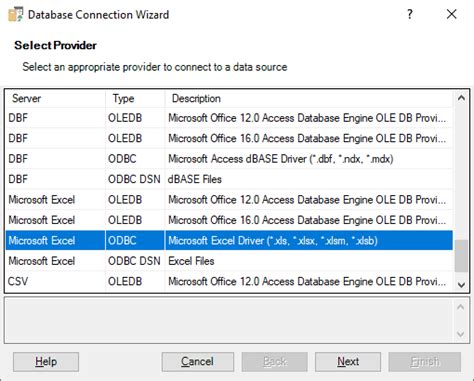Select the DBF ODBC DSN dBASE Files row

[229, 179]
